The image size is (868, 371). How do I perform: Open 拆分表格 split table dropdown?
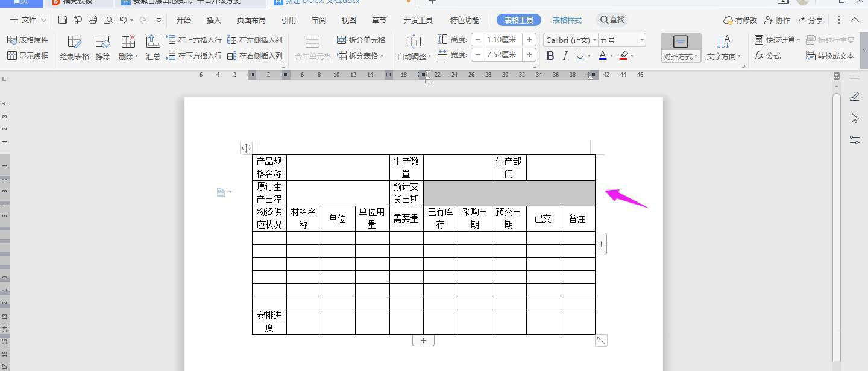[x=360, y=55]
